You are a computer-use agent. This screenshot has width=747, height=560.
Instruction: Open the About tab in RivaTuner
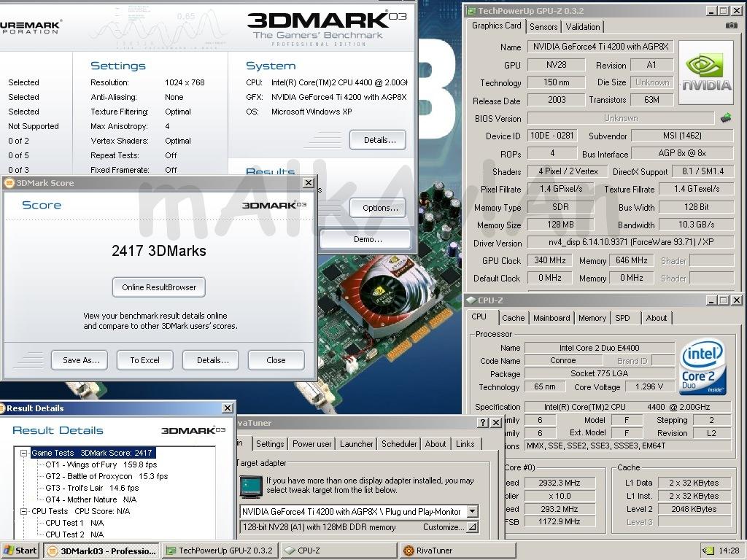[436, 444]
